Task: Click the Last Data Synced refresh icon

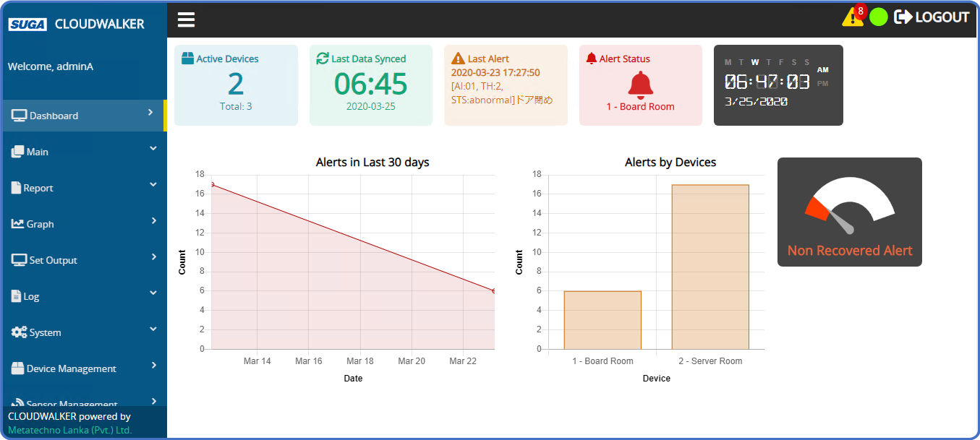Action: 323,59
